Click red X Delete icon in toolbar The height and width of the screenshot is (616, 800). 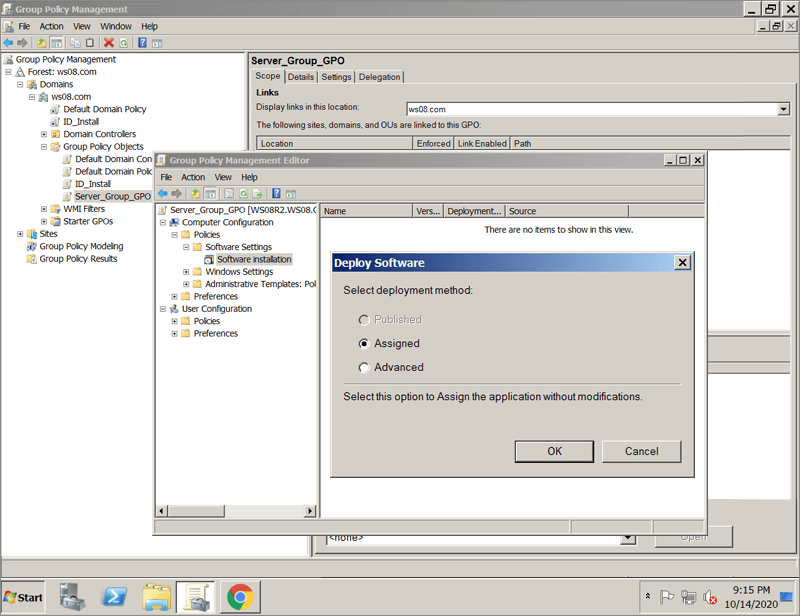[109, 43]
